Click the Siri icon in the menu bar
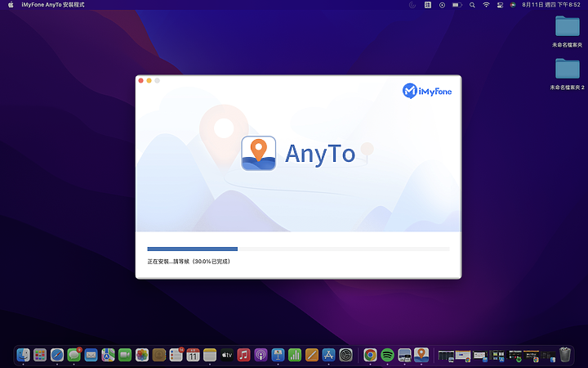588x368 pixels. point(513,5)
